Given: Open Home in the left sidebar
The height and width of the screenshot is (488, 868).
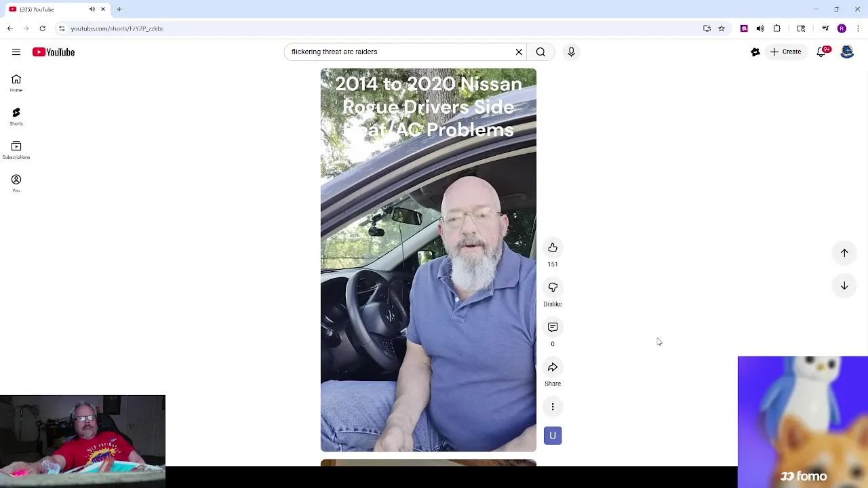Looking at the screenshot, I should (x=16, y=83).
